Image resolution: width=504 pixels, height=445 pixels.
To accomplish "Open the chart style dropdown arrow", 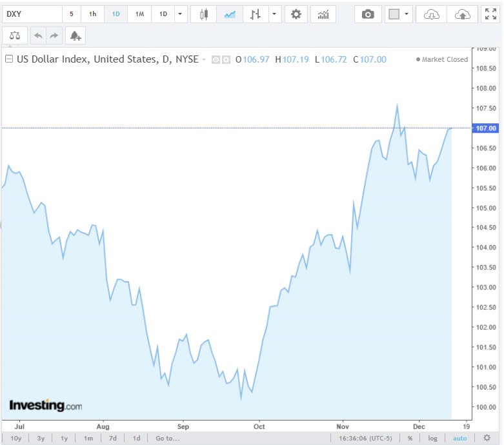I will click(276, 14).
